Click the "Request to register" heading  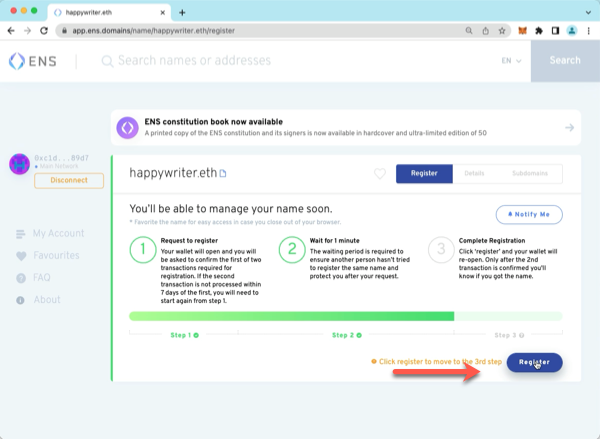[189, 241]
